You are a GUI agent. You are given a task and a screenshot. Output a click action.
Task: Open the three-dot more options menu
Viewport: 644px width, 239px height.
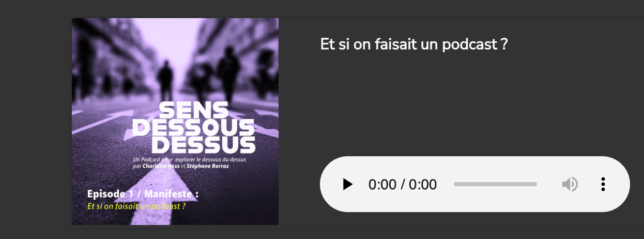603,184
